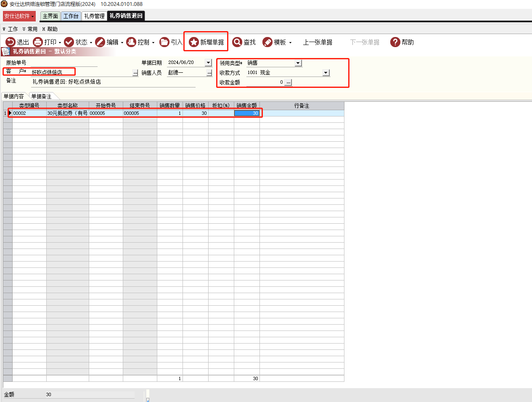Click the 状态 checkmark icon
The image size is (532, 402).
point(69,42)
